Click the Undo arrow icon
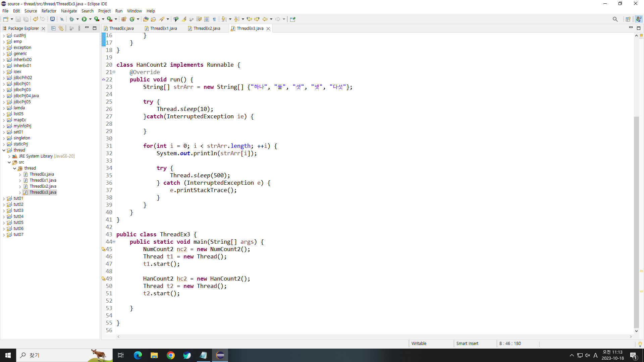The image size is (644, 362). coord(35,19)
